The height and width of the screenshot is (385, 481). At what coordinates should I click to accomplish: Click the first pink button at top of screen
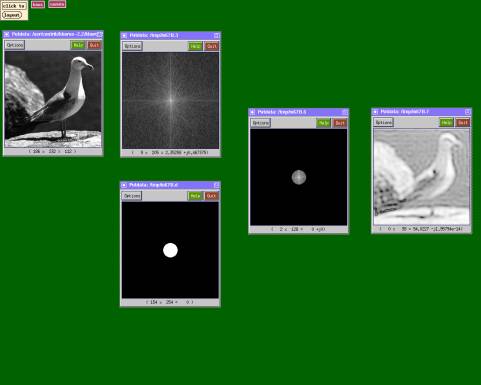click(38, 4)
